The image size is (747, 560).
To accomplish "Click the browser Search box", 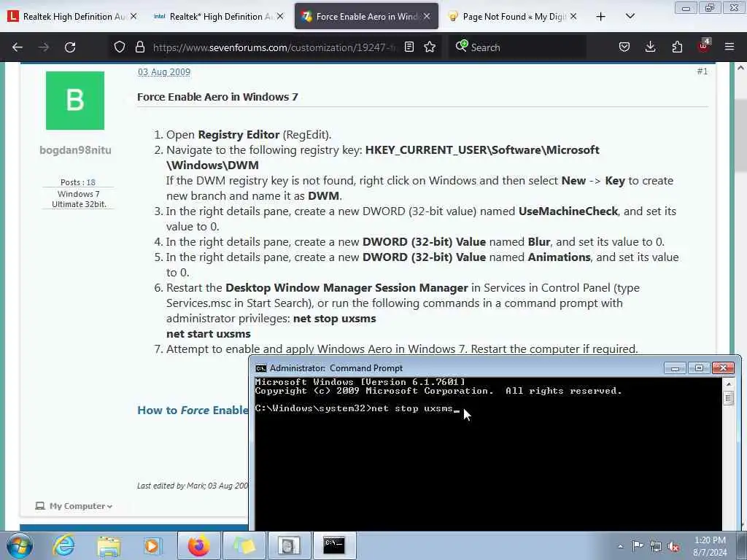I will click(x=519, y=47).
